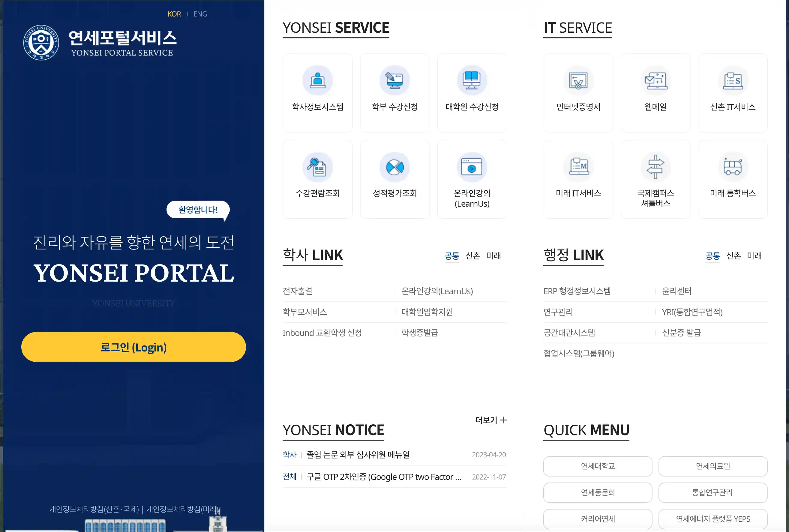
Task: Open the 커리어연세 quick menu button
Action: click(598, 519)
